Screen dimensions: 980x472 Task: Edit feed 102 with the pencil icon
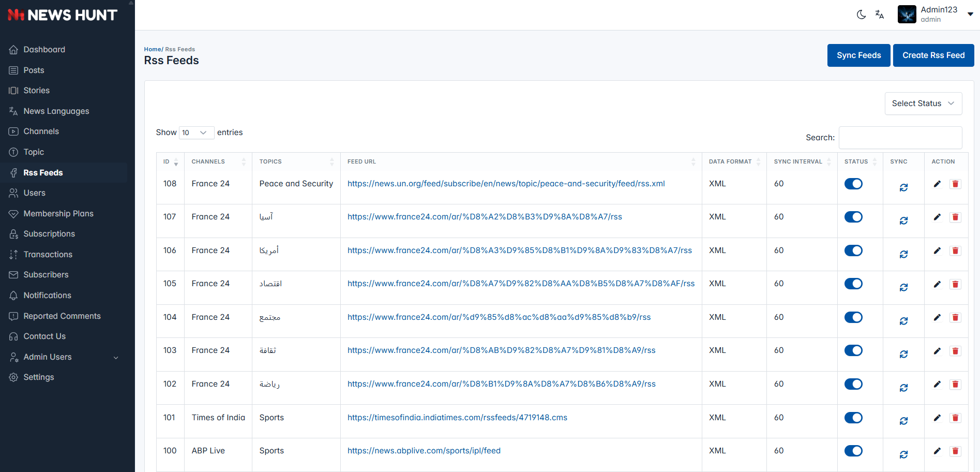click(x=937, y=384)
